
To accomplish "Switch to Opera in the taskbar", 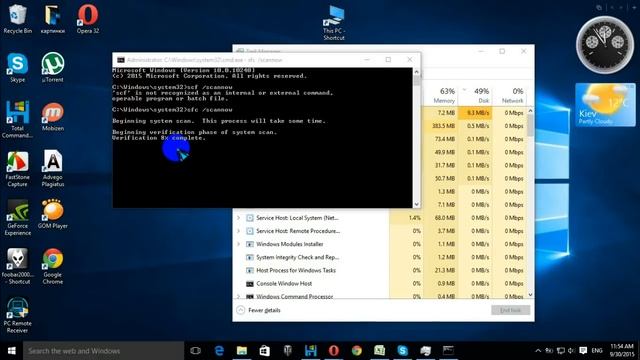I will click(x=333, y=351).
